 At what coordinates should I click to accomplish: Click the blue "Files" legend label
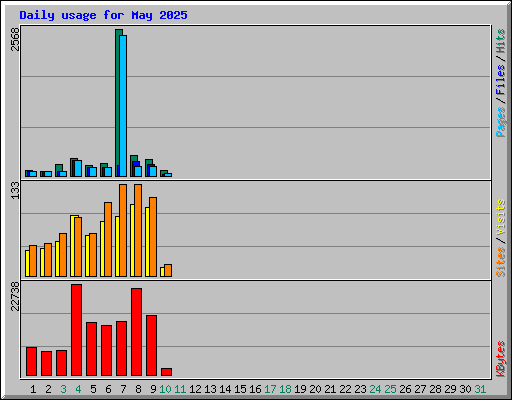(501, 79)
